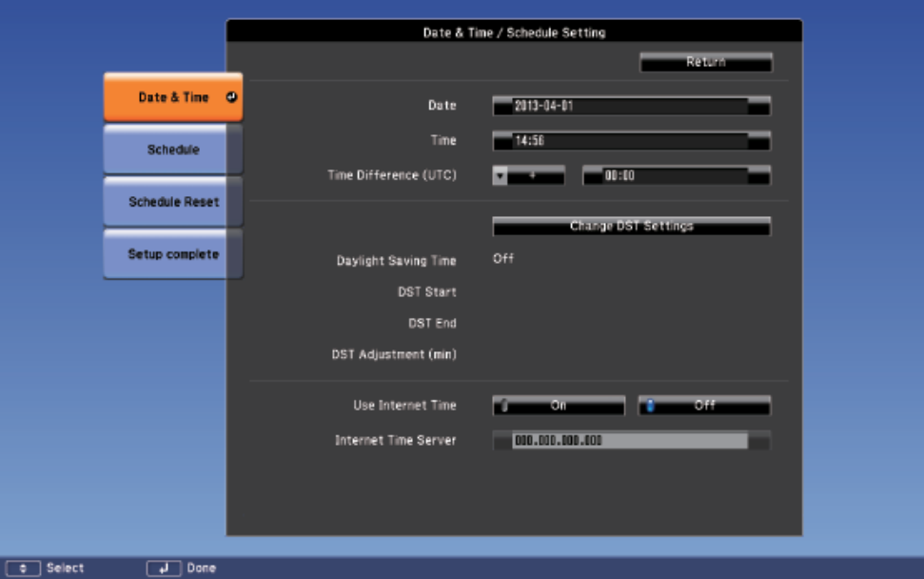Edit the Time Difference 00:00 field
This screenshot has height=579, width=924.
tap(677, 176)
